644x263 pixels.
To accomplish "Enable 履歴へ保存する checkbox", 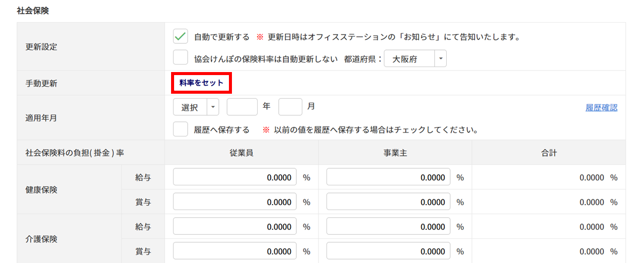I will point(180,129).
